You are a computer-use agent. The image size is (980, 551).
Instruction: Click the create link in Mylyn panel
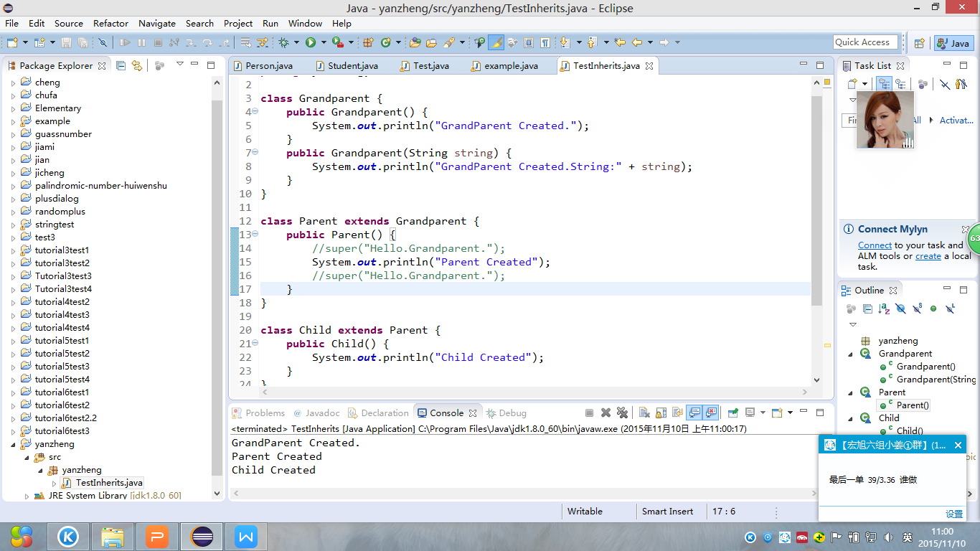928,256
